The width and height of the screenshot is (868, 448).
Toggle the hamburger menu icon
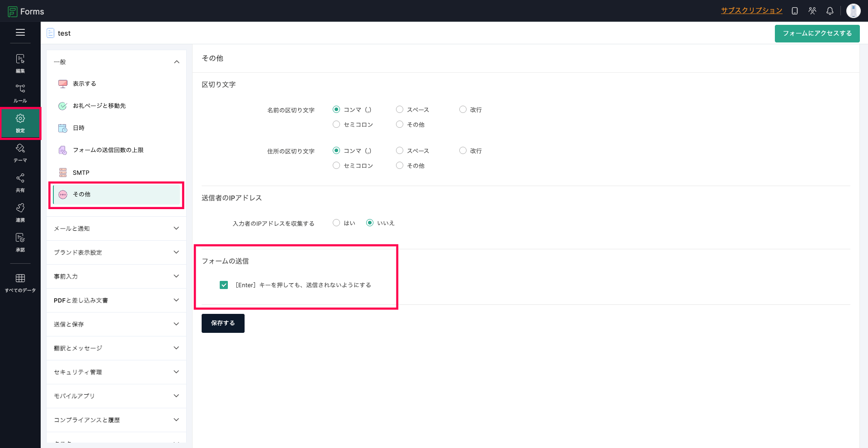pyautogui.click(x=20, y=33)
